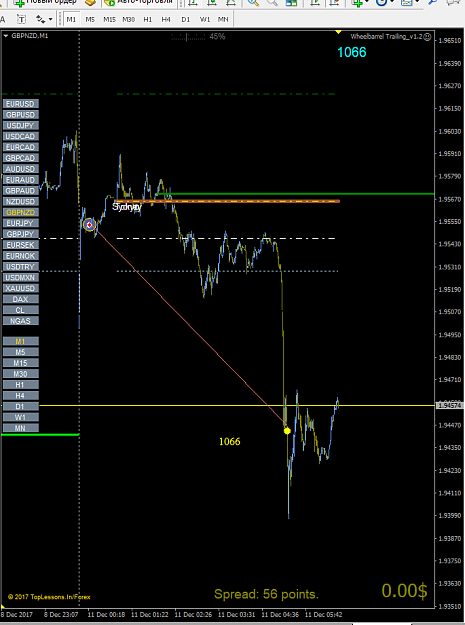Select USDJPY symbol button

pyautogui.click(x=21, y=126)
